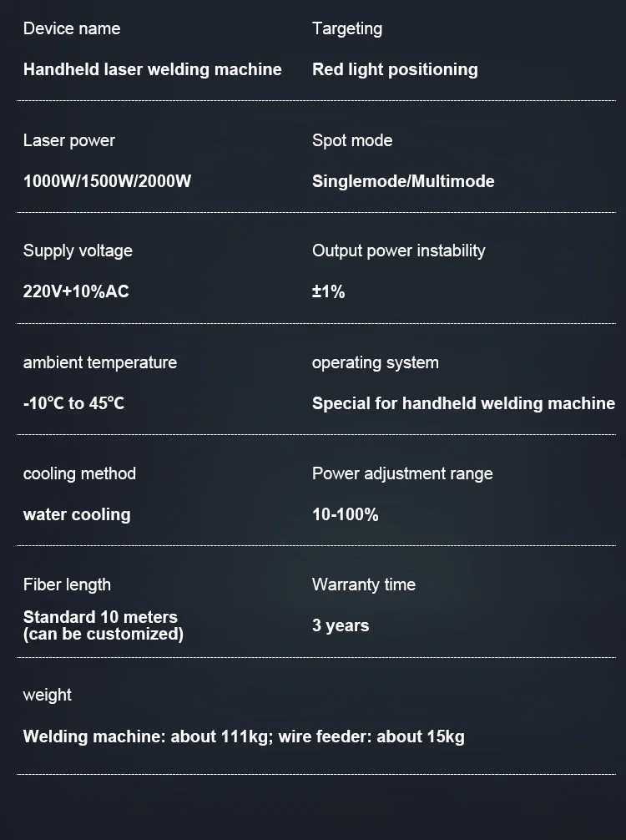Click the "Singlemode/Multimode" text
The width and height of the screenshot is (626, 840).
click(403, 181)
